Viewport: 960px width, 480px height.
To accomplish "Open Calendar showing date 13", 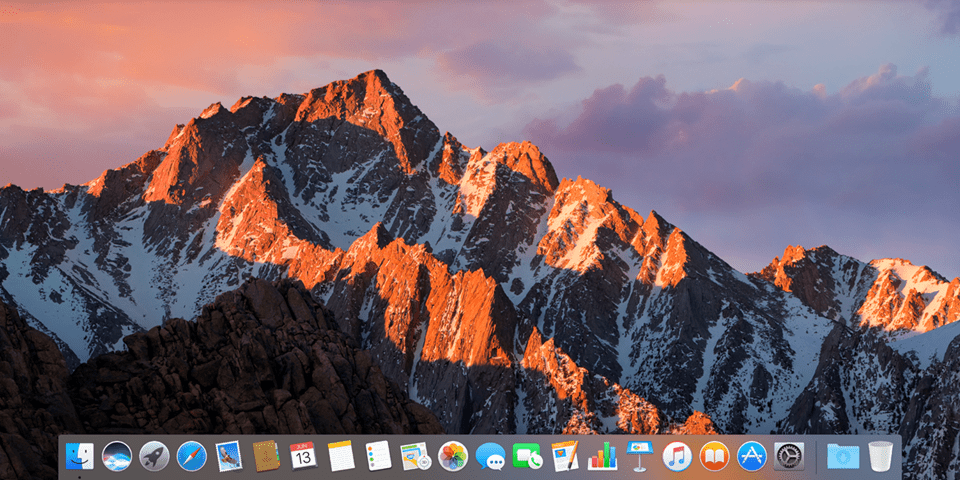I will pos(303,456).
